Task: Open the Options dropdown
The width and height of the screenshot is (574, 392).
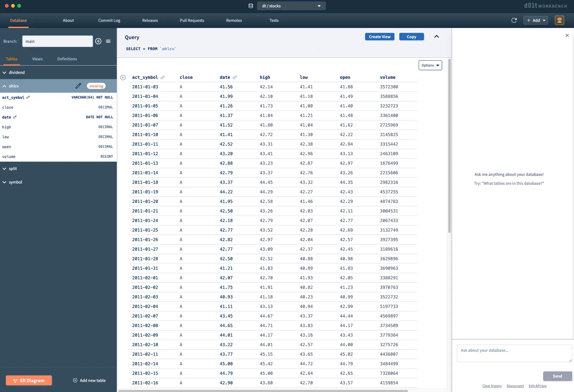Action: (x=430, y=65)
